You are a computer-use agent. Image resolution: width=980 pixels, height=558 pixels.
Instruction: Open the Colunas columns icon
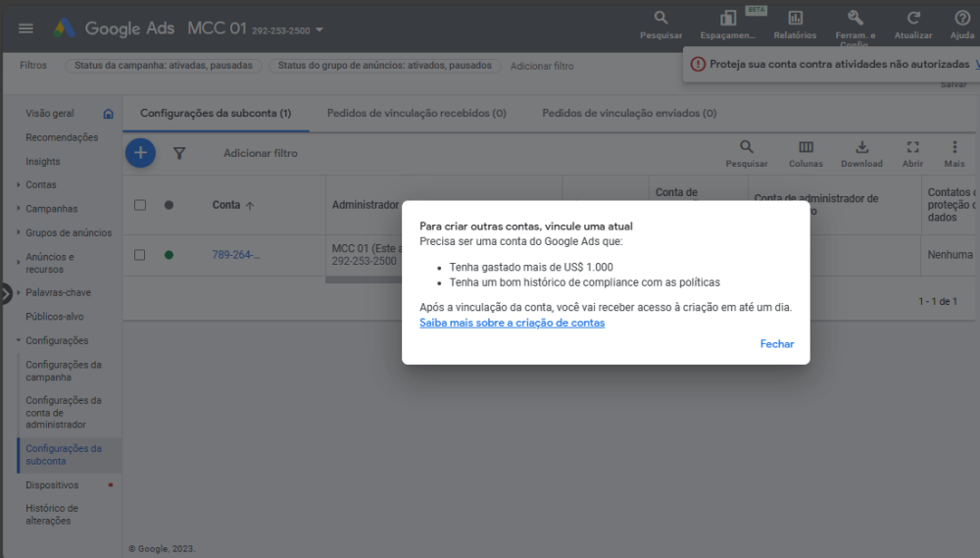tap(806, 147)
